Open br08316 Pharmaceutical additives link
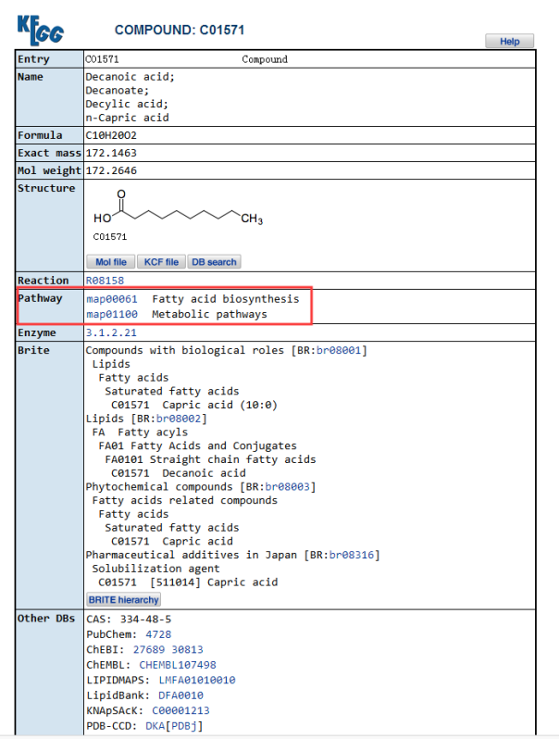The height and width of the screenshot is (739, 560). [352, 555]
